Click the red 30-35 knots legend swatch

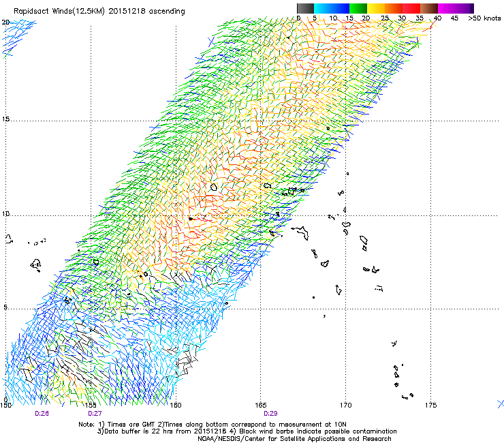click(x=411, y=8)
